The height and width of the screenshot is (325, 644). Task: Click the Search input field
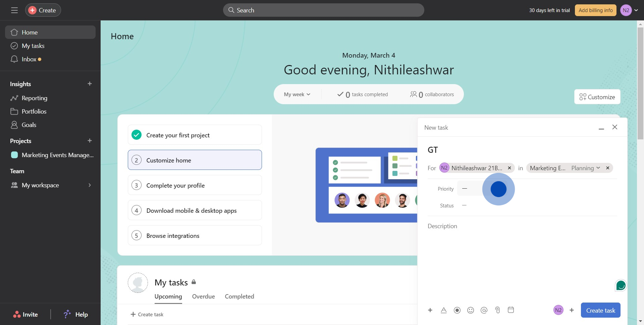coord(323,10)
